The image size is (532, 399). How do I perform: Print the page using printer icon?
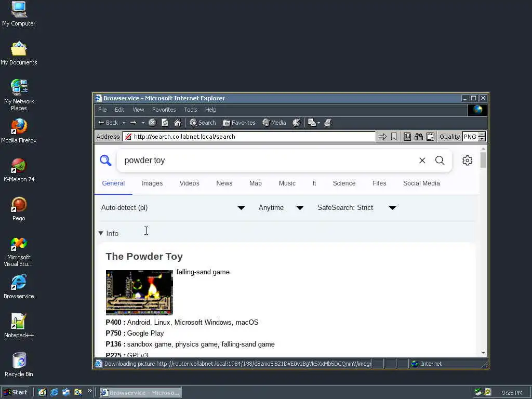(328, 123)
